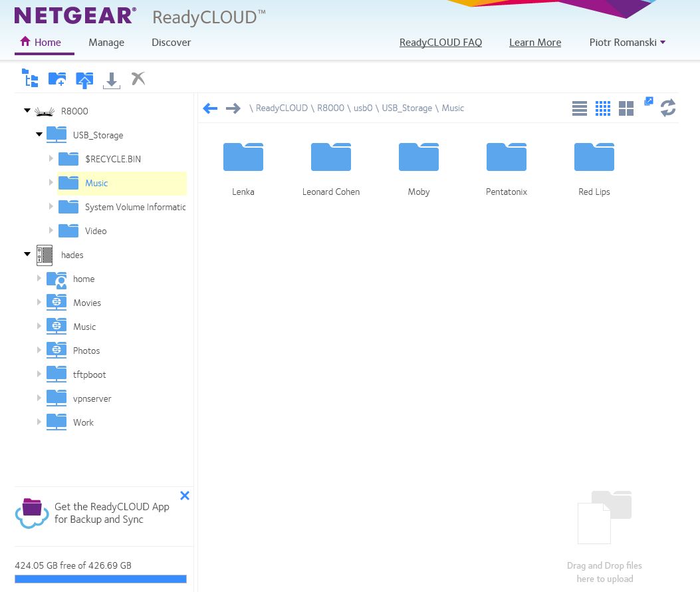Viewport: 700px width, 592px height.
Task: Select the USB_Storage label in tree
Action: [x=98, y=136]
